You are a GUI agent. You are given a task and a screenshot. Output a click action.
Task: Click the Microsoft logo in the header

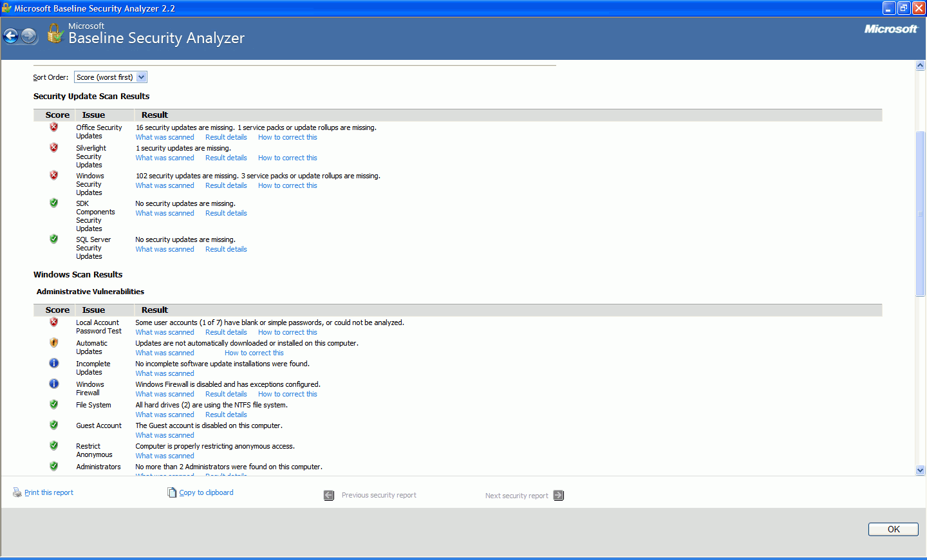click(x=891, y=29)
